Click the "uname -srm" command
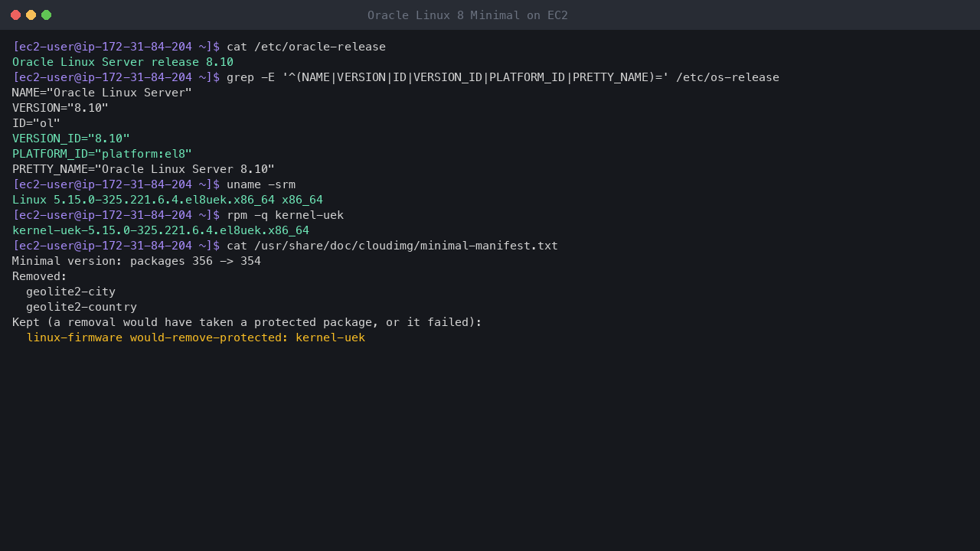The height and width of the screenshot is (551, 980). pyautogui.click(x=261, y=184)
